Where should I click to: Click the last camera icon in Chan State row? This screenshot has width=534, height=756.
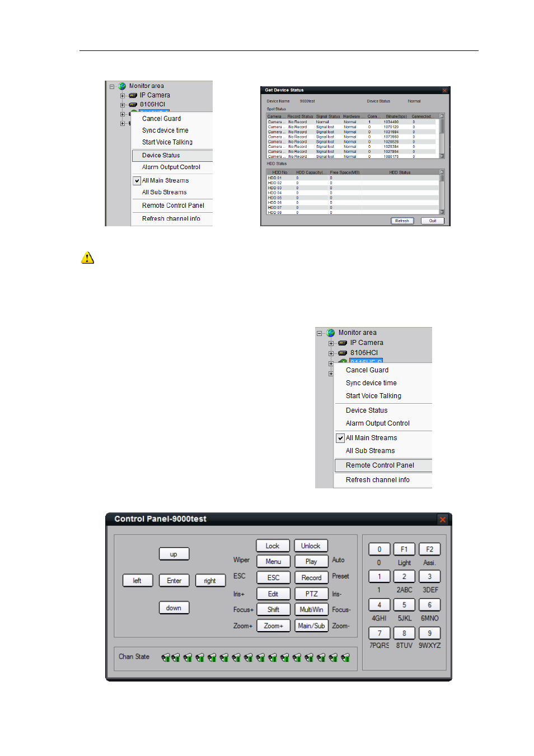click(345, 657)
